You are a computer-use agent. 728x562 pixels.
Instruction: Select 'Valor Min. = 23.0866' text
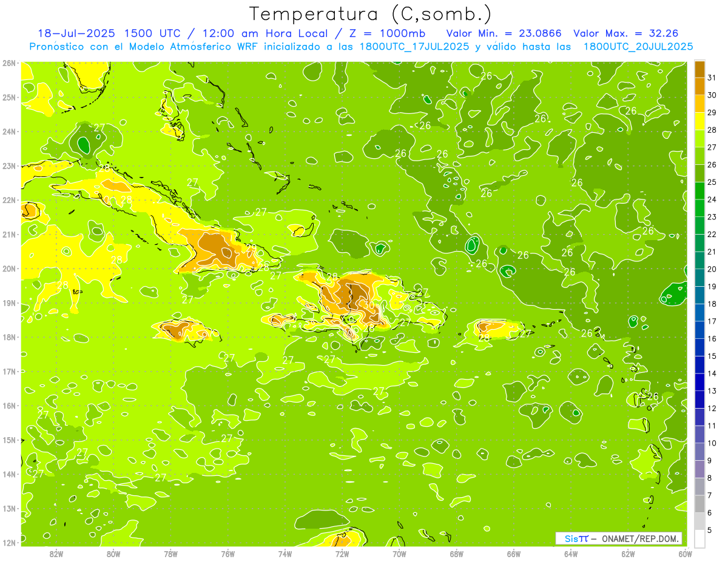tap(504, 33)
